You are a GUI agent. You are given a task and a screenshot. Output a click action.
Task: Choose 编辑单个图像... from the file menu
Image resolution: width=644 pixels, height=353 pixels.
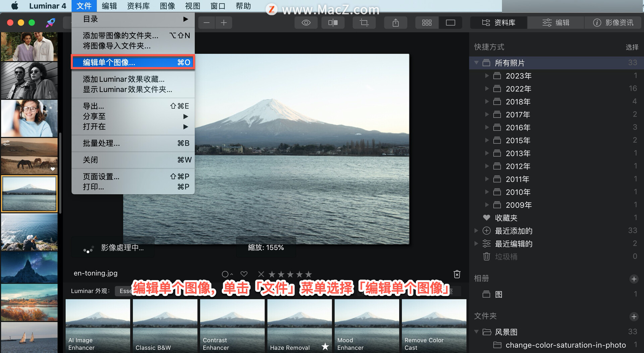tap(133, 62)
